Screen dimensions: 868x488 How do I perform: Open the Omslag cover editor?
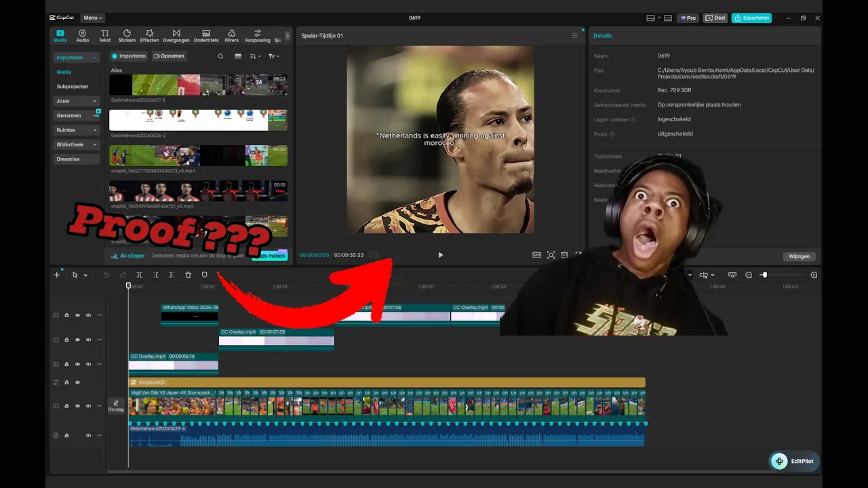[x=116, y=406]
